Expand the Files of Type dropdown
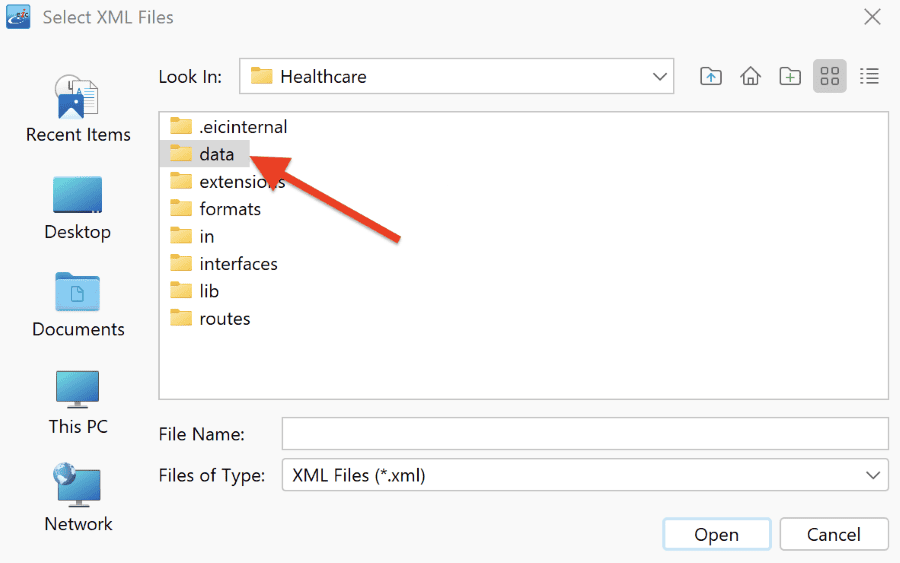 [585, 475]
